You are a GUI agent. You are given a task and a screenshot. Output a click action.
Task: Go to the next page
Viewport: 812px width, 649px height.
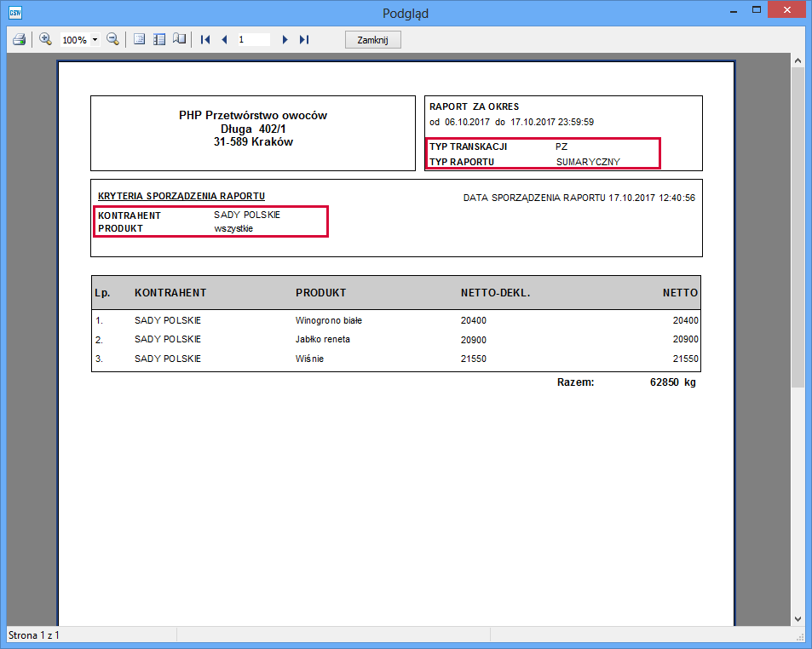click(x=285, y=39)
